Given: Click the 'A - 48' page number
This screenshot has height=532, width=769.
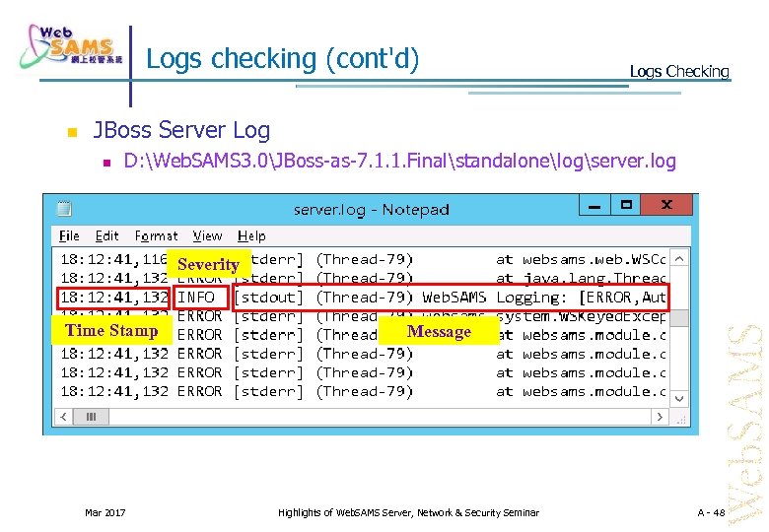Looking at the screenshot, I should (711, 513).
